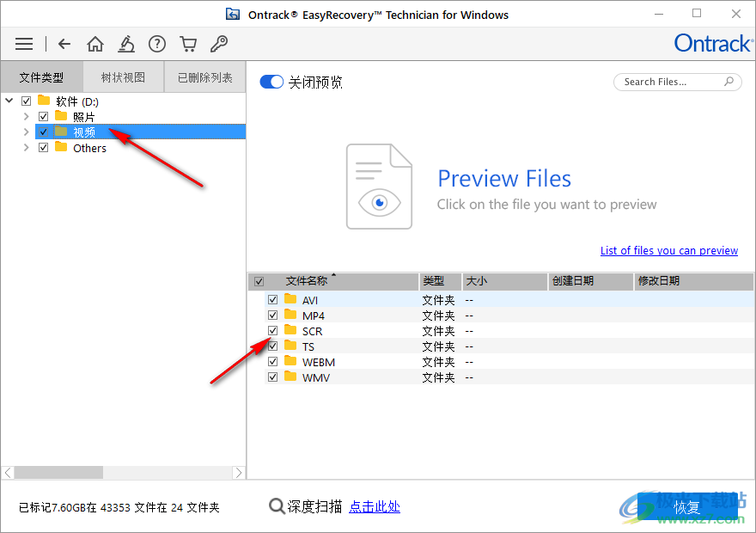This screenshot has width=756, height=533.
Task: Uncheck the 视频 folder checkbox
Action: tap(44, 132)
